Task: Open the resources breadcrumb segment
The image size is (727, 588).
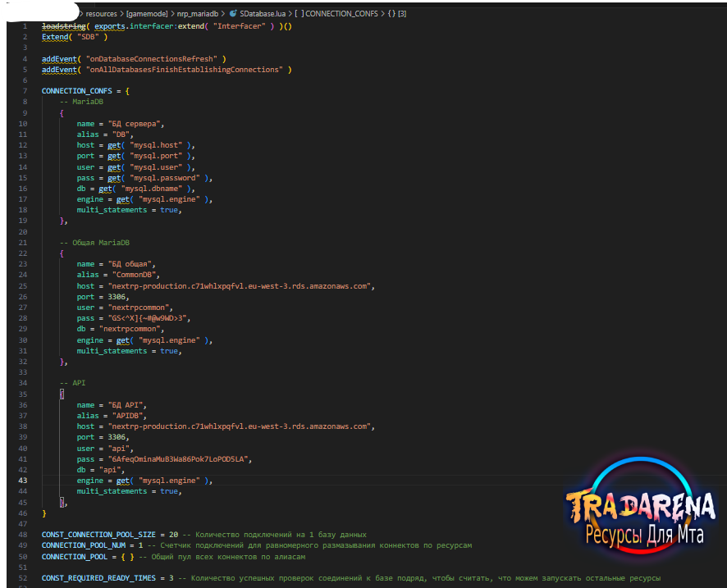Action: 101,14
